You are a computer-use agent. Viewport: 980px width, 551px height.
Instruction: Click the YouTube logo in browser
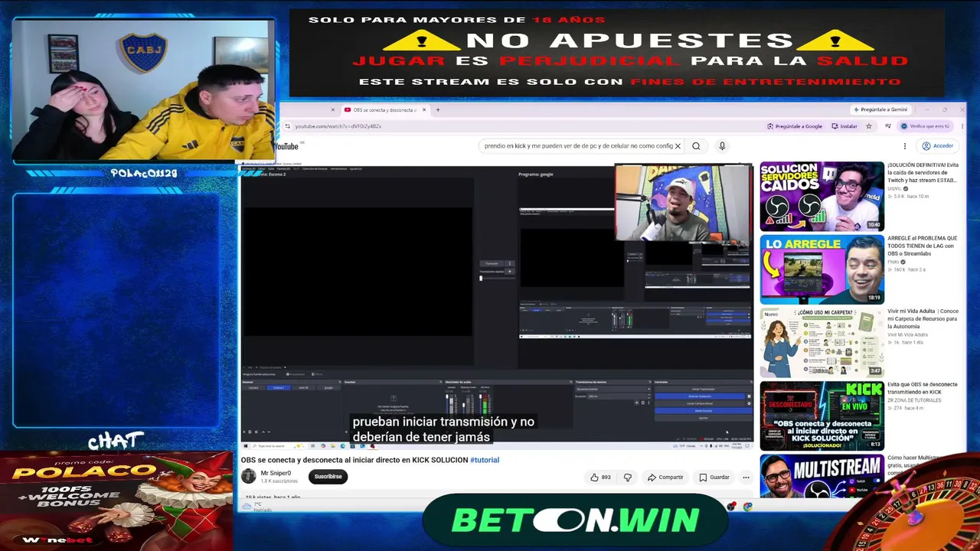click(287, 146)
